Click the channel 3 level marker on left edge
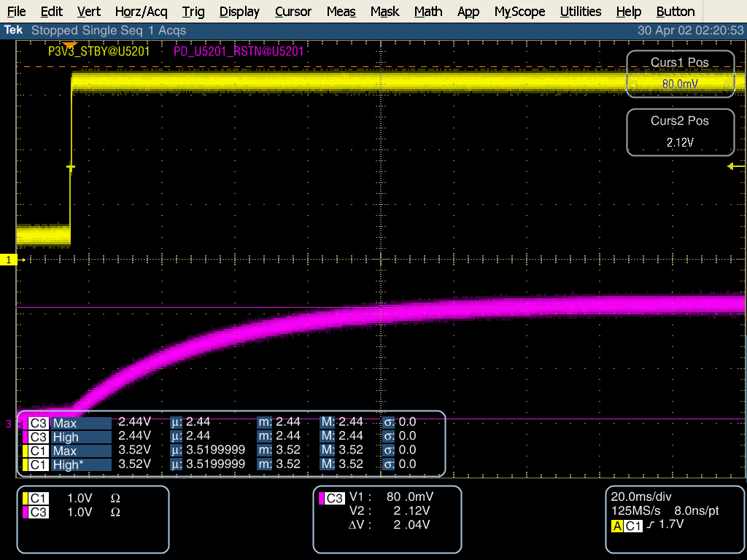Screen dimensions: 747x560 click(7, 421)
